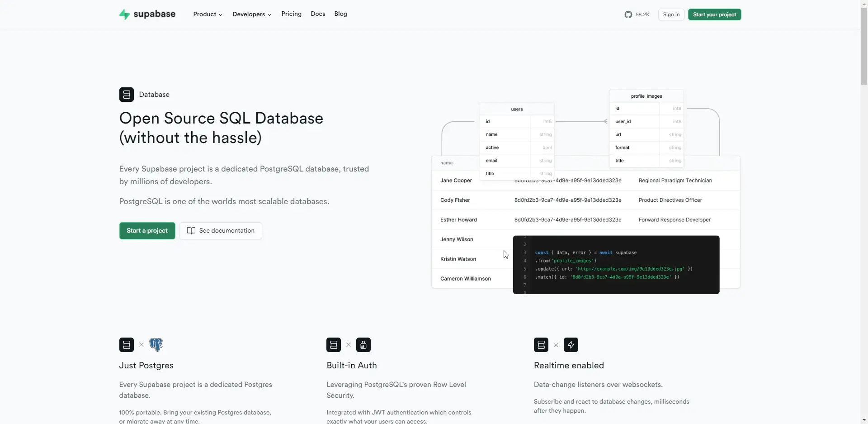
Task: Click the users table header
Action: (517, 109)
